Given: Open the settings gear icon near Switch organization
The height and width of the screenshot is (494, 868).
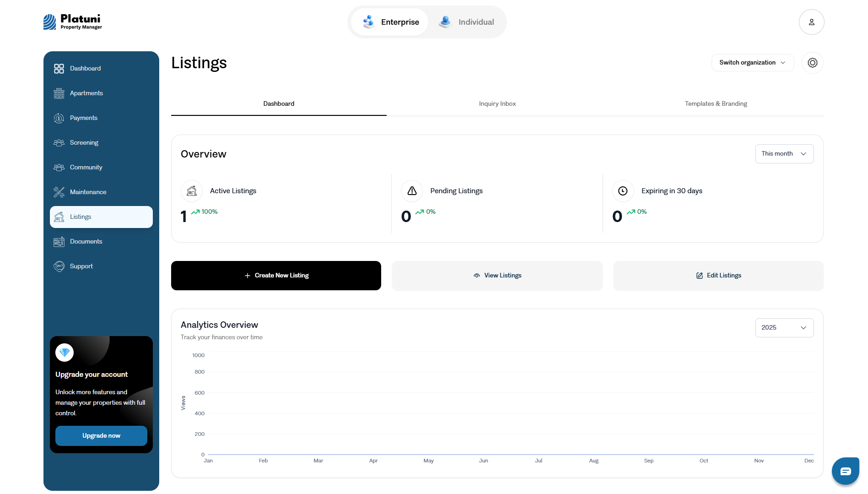Looking at the screenshot, I should click(812, 63).
